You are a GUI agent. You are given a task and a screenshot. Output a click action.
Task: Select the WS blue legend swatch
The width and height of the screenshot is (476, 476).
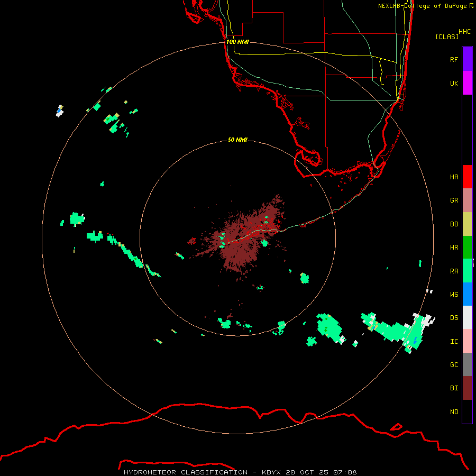pos(467,294)
